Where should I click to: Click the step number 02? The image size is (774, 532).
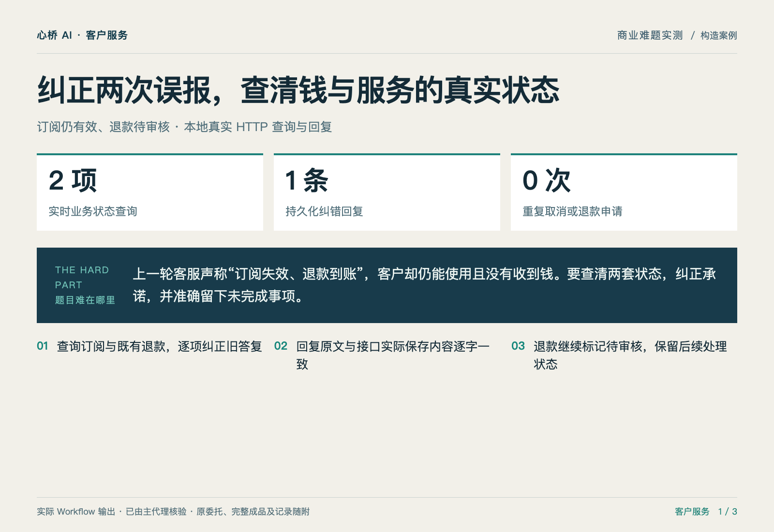[281, 346]
